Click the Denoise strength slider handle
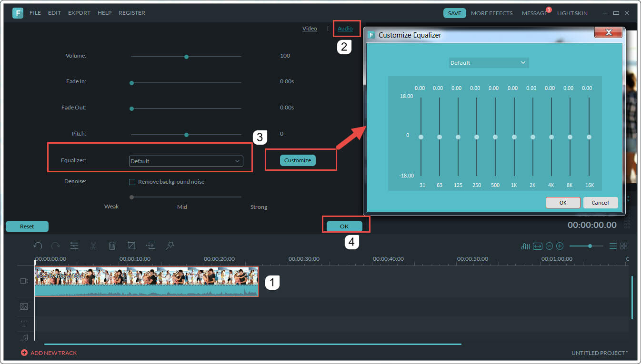This screenshot has width=641, height=364. [x=132, y=197]
